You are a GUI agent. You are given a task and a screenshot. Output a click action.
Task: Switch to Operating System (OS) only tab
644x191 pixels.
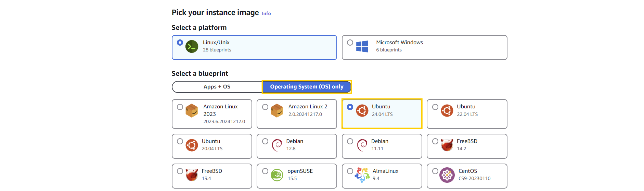click(x=307, y=87)
